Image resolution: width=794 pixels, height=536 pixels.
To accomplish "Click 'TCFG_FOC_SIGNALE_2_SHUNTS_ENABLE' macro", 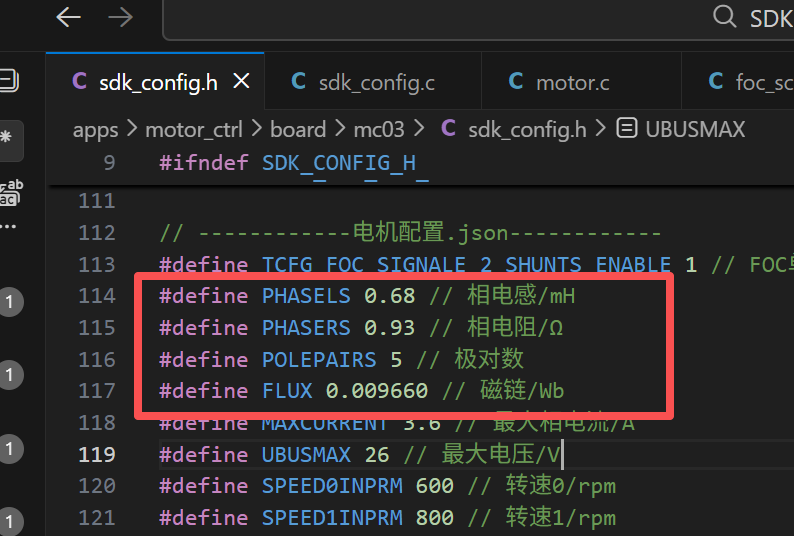I will tap(466, 264).
